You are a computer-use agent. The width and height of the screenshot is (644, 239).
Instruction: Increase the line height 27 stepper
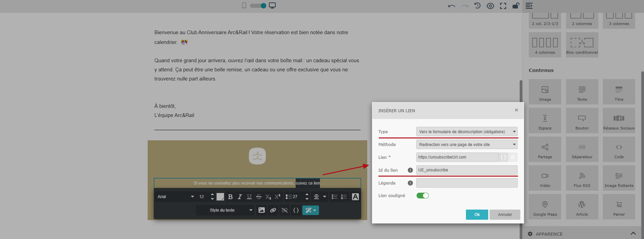tap(307, 195)
